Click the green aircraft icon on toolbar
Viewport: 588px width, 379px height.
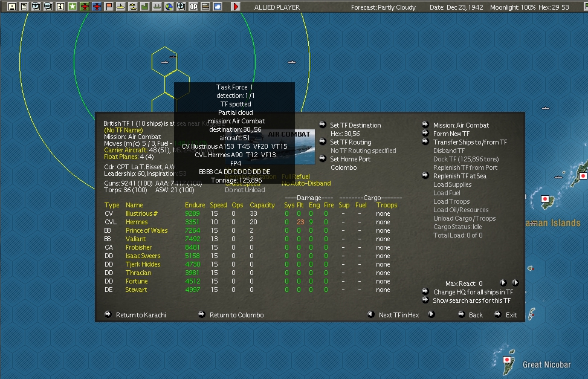(85, 6)
